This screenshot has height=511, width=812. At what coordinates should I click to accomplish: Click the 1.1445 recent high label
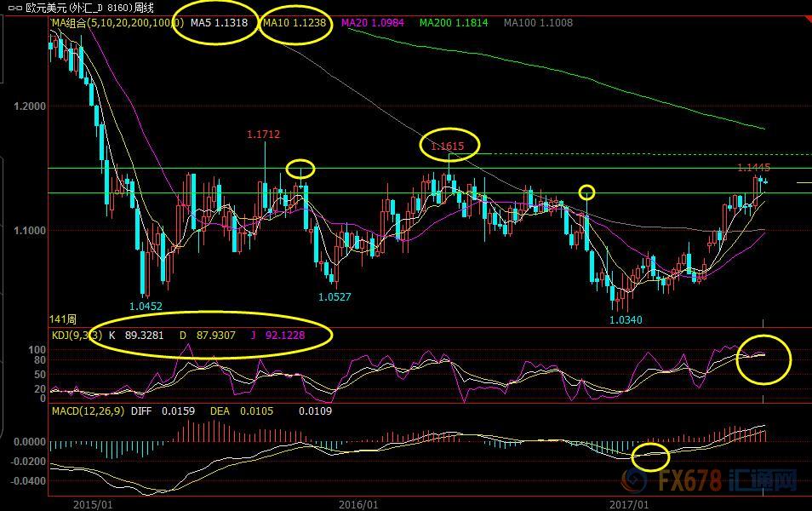(x=753, y=168)
